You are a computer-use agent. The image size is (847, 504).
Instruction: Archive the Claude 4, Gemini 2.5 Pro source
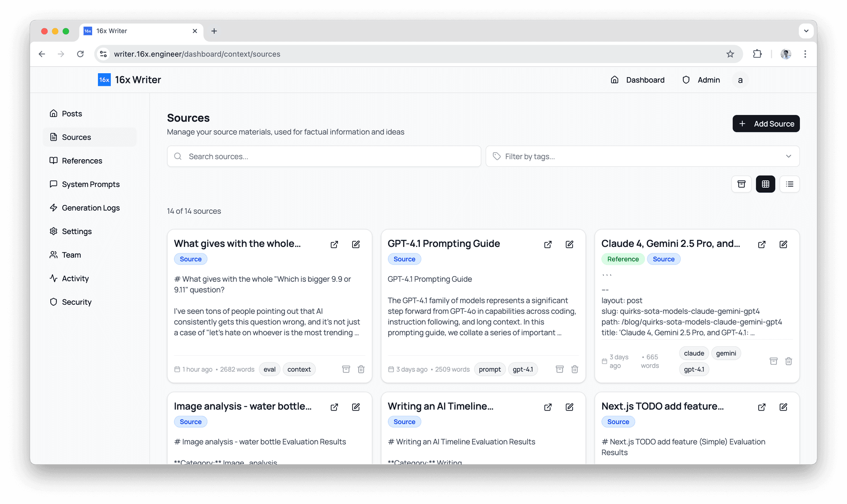(x=774, y=361)
